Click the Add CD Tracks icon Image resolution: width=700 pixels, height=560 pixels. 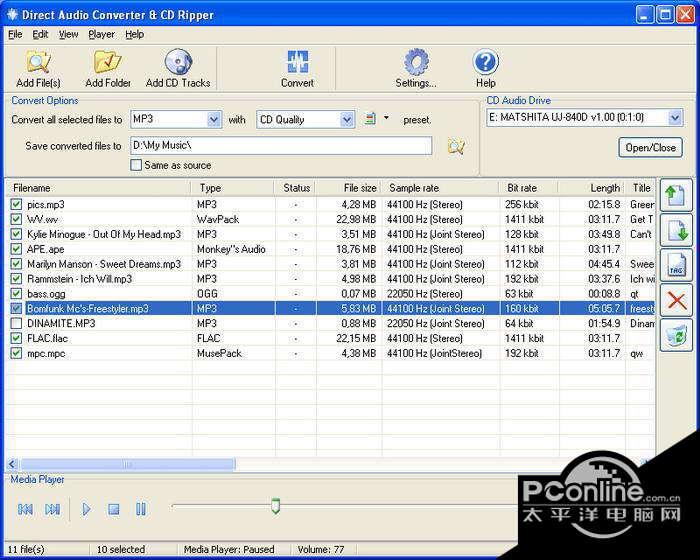pos(178,62)
